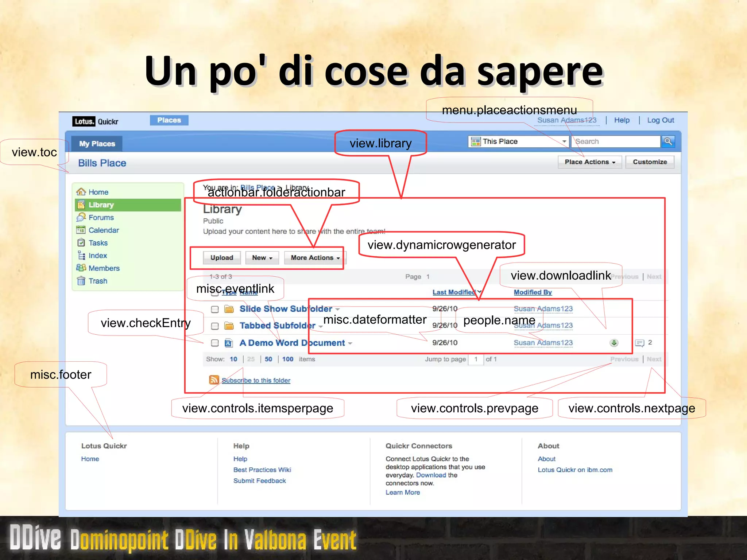The image size is (747, 560).
Task: Open Tasks in the sidebar
Action: pos(98,243)
